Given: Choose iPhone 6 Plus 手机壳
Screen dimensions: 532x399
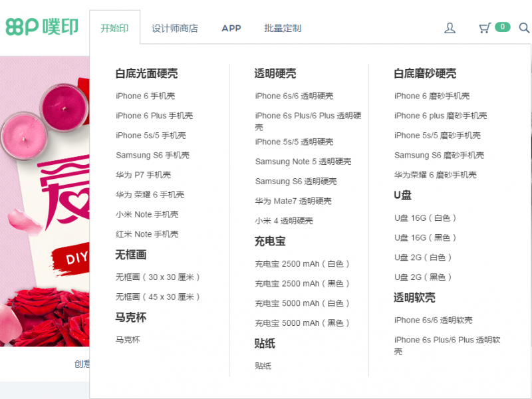Looking at the screenshot, I should (154, 116).
